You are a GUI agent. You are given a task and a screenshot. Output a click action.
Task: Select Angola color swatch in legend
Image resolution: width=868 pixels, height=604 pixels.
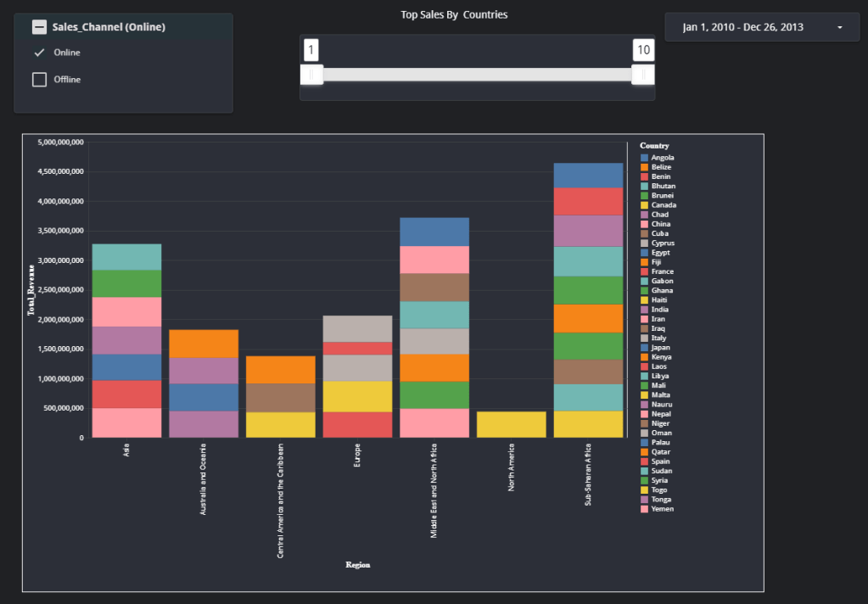645,158
